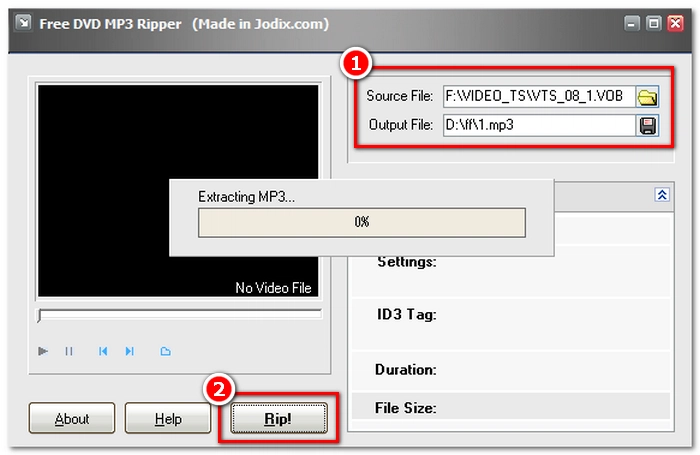Open a video file from player controls

coord(165,351)
